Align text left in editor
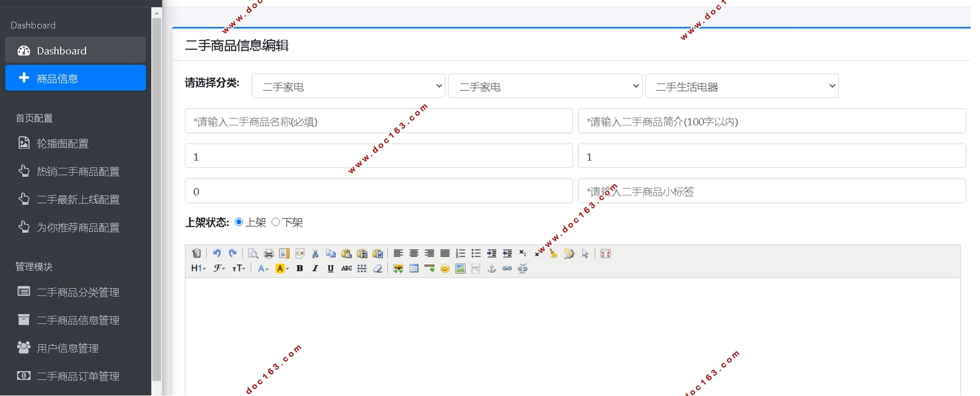980x396 pixels. (398, 253)
